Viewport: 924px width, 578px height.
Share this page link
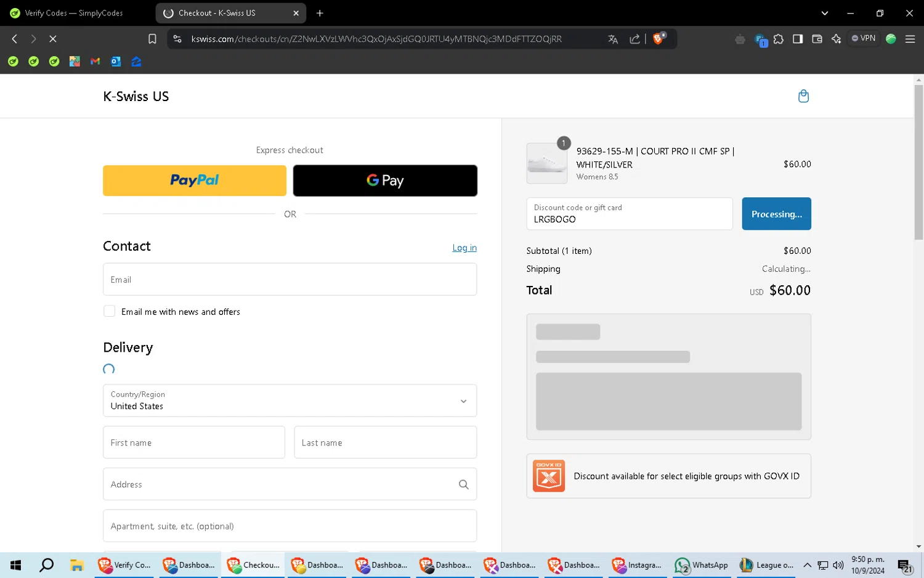(634, 39)
